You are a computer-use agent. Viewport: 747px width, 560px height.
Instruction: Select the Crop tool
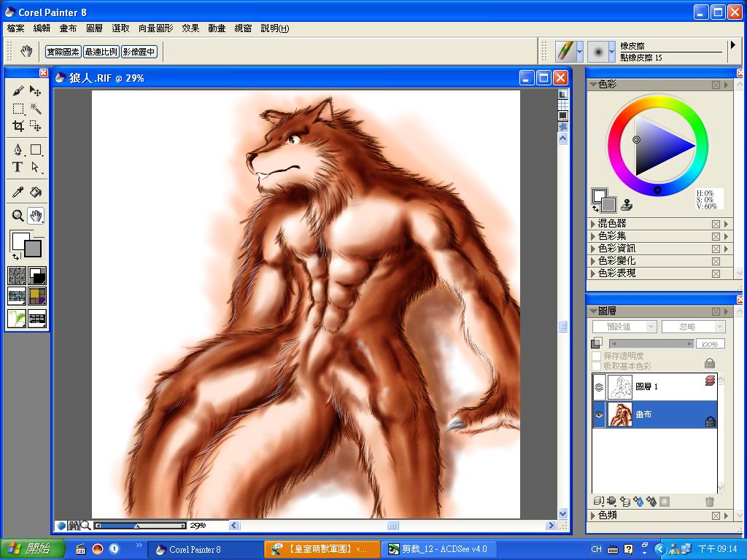coord(18,126)
